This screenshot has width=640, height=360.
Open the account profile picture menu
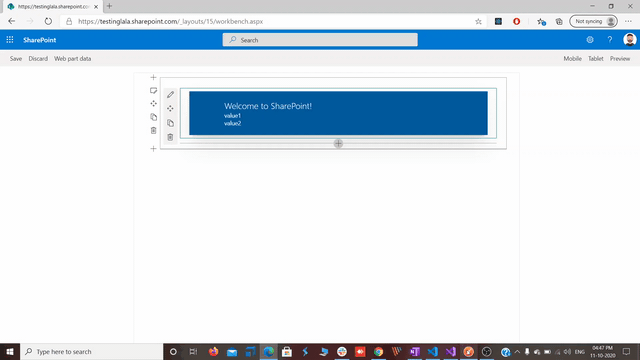[630, 40]
